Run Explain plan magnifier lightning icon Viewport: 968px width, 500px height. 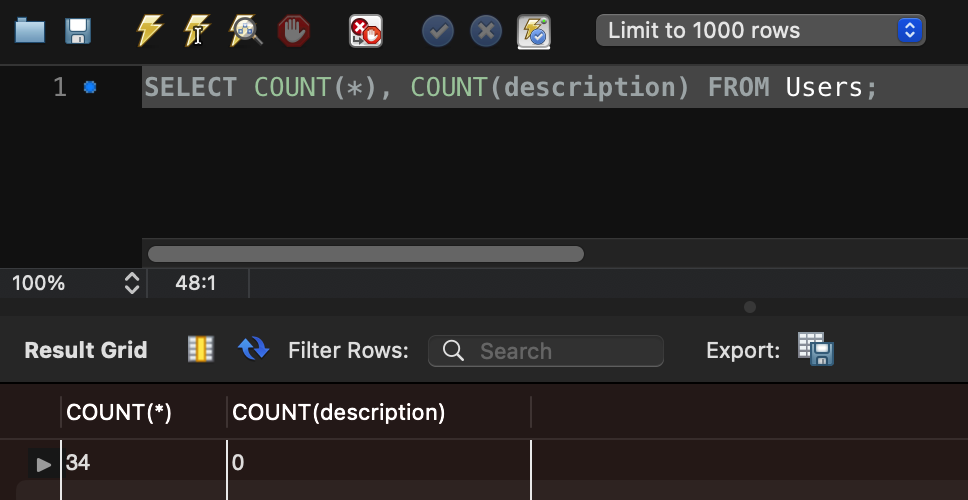tap(245, 31)
